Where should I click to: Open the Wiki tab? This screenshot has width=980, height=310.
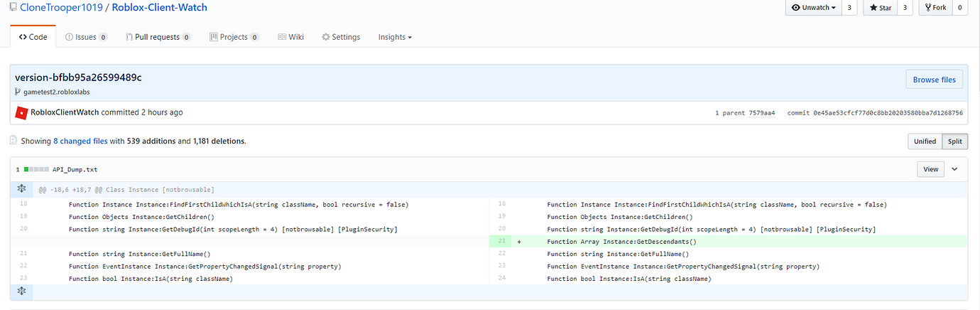290,37
